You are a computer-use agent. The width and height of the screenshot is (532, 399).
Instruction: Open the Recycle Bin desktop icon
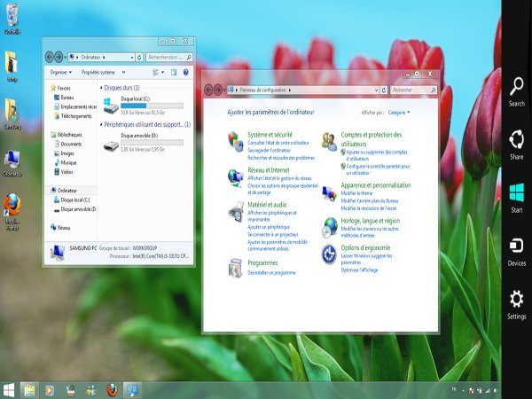tap(12, 19)
